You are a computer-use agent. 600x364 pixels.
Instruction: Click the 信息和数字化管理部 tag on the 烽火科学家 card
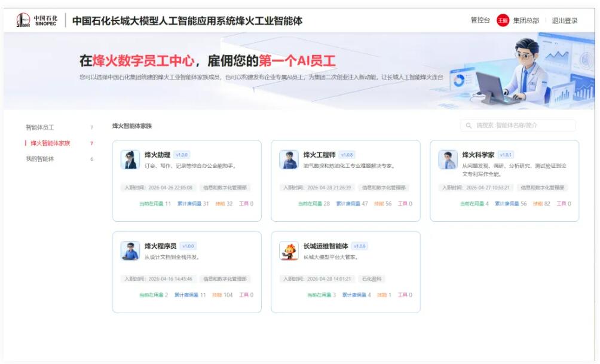pos(542,188)
